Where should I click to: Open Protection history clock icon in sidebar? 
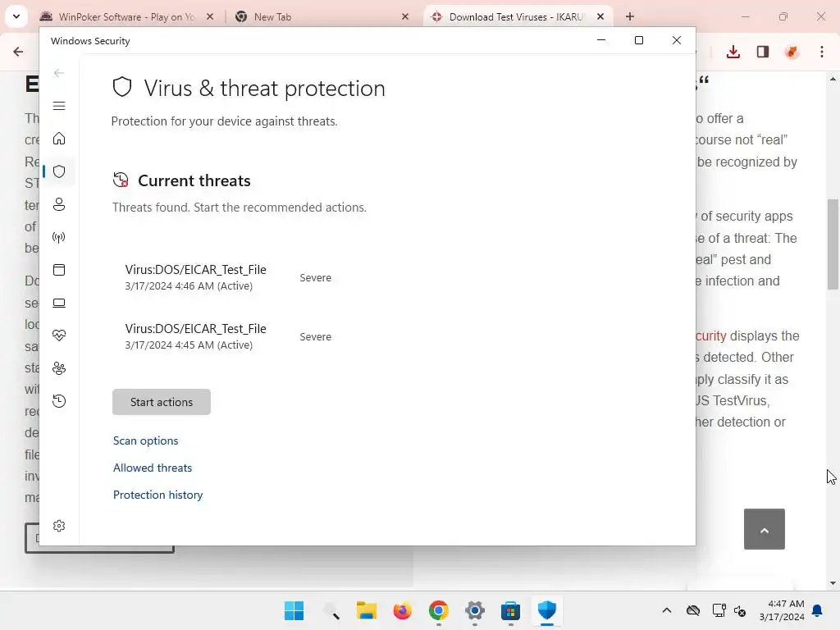[x=59, y=400]
